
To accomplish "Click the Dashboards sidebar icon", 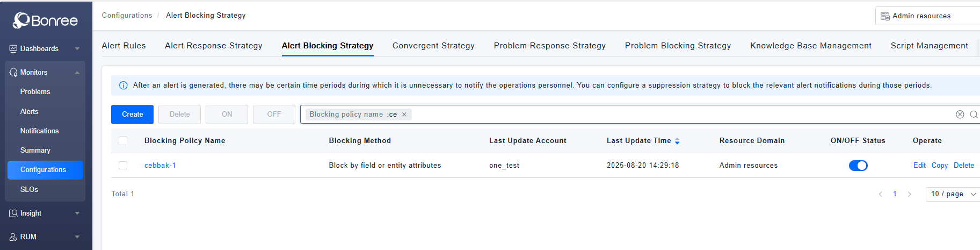I will pyautogui.click(x=13, y=49).
